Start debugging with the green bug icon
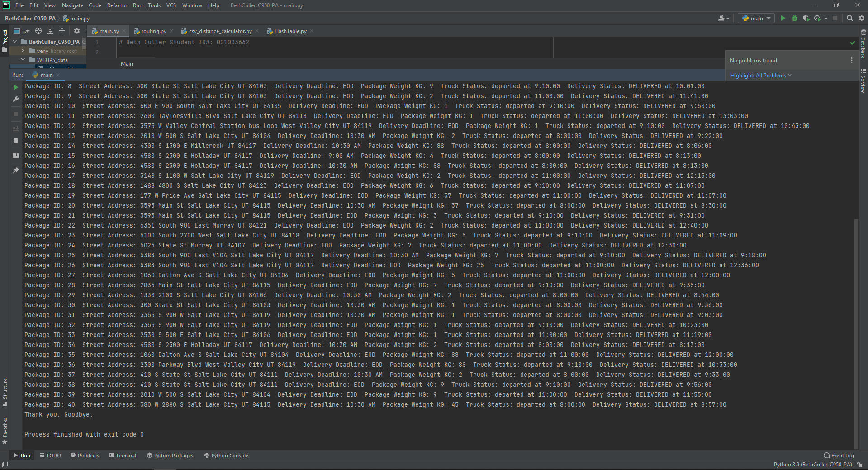 (795, 18)
